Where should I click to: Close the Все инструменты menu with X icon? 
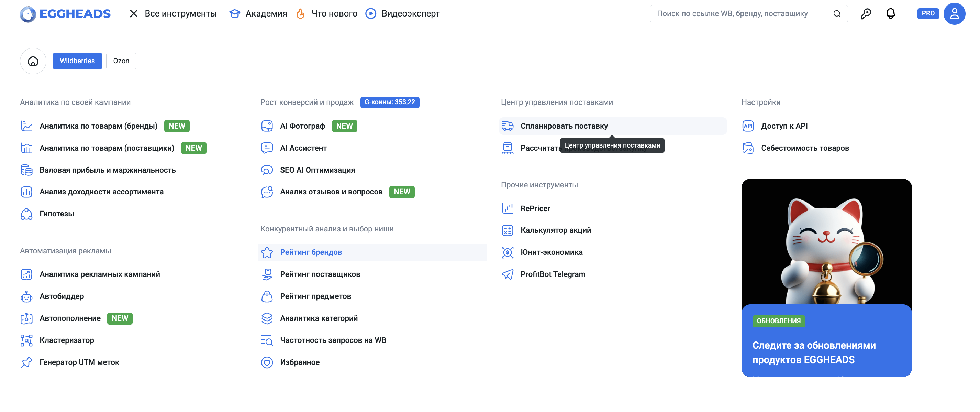134,14
